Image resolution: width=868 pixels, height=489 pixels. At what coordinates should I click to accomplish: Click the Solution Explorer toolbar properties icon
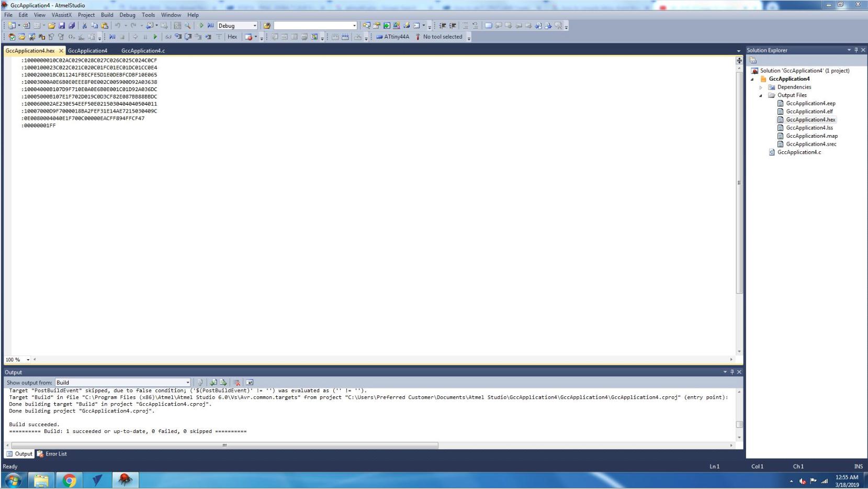pos(753,61)
